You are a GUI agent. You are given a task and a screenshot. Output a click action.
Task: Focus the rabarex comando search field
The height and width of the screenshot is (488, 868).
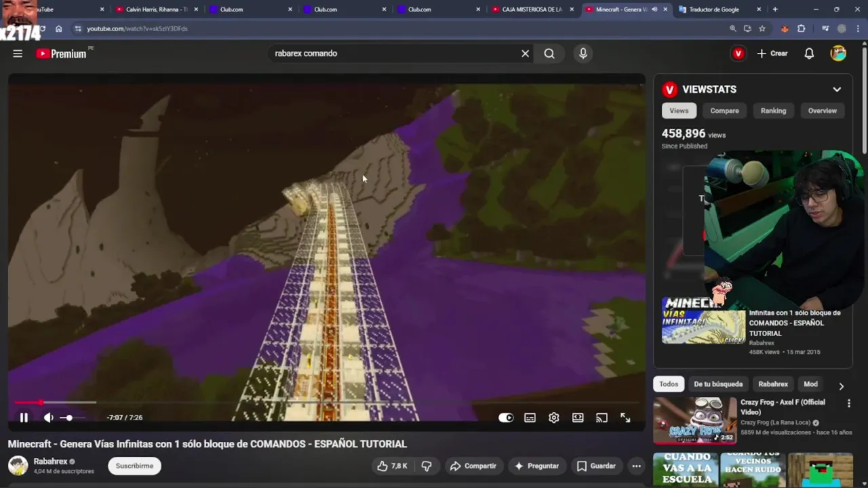pyautogui.click(x=393, y=54)
